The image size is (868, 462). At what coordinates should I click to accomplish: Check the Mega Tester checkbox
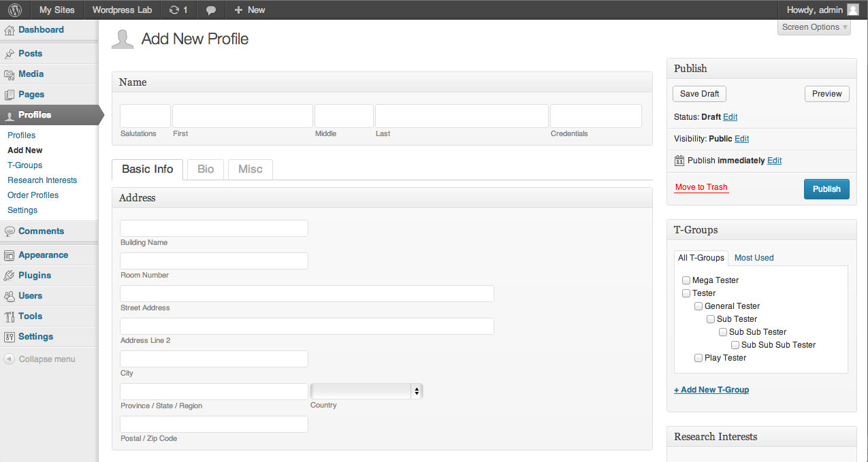pos(686,280)
